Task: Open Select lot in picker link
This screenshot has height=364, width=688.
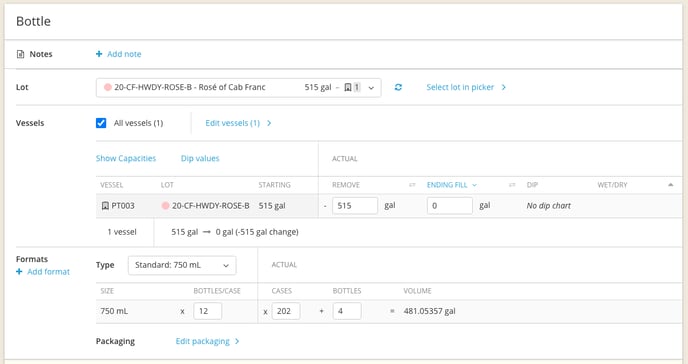Action: (466, 87)
